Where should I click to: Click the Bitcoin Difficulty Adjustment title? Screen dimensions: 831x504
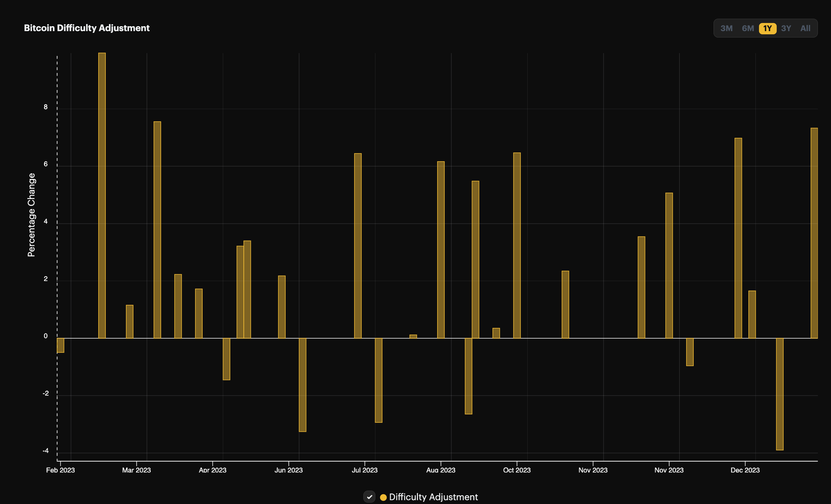click(x=86, y=28)
